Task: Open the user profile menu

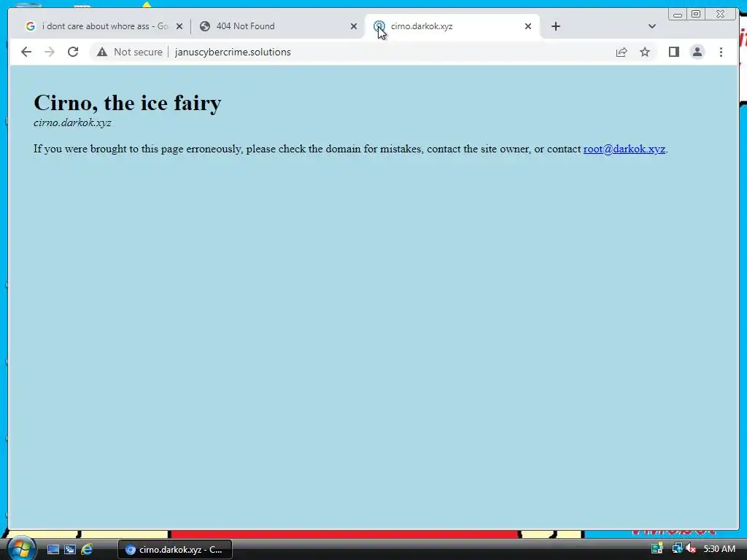Action: (697, 52)
